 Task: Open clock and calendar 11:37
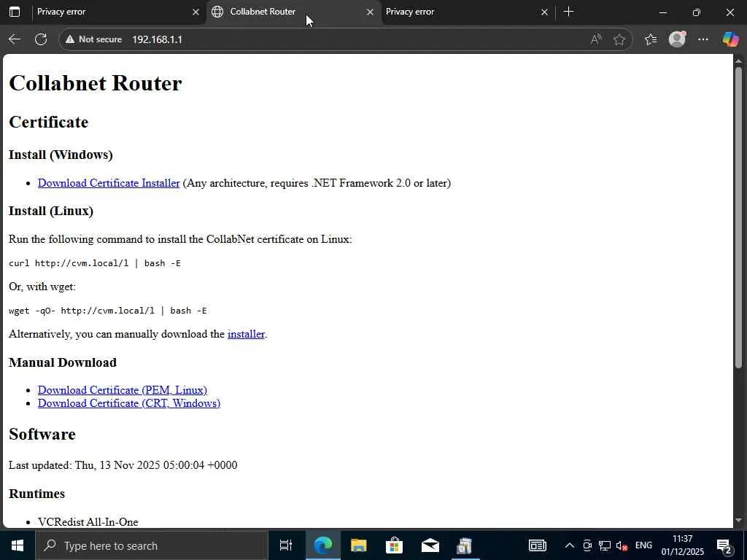point(682,545)
